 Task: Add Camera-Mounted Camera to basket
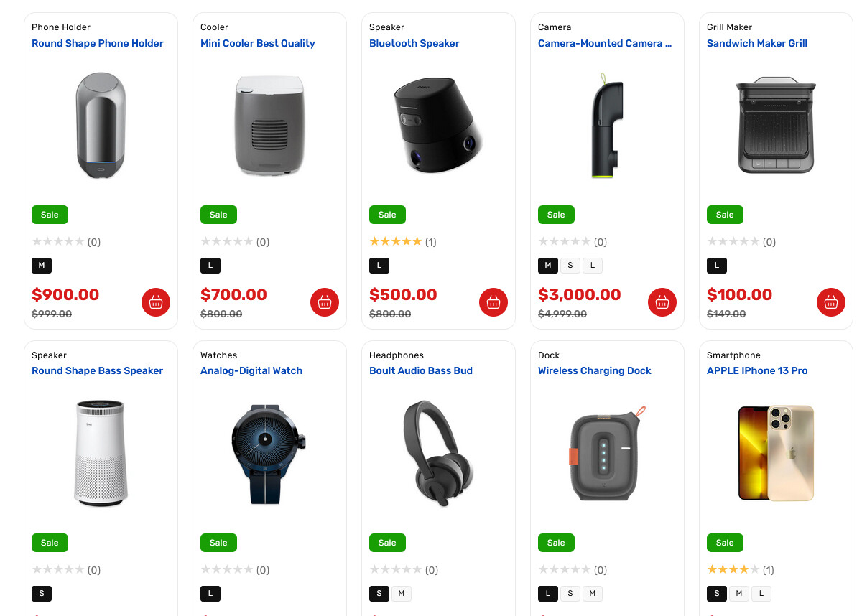coord(662,302)
